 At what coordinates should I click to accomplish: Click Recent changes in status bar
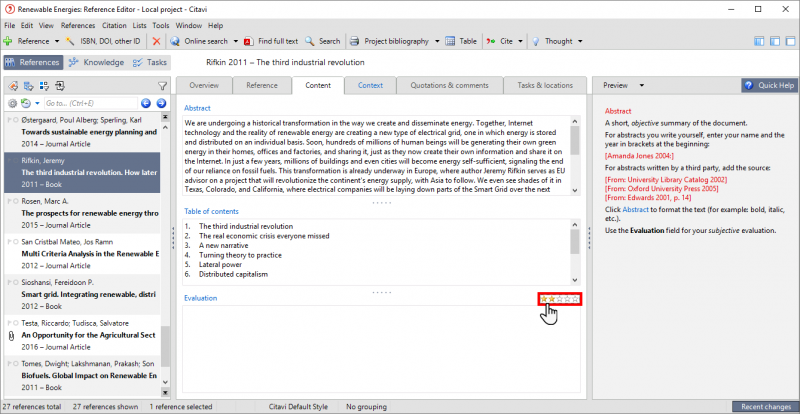(765, 407)
